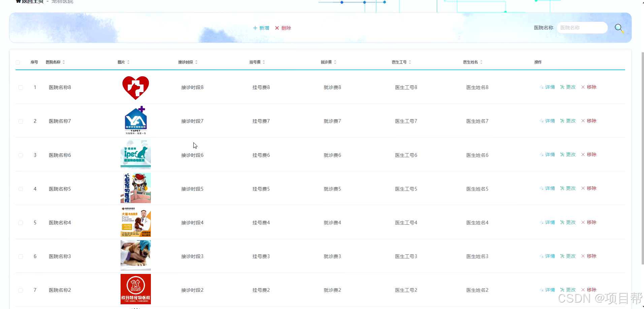Open 详情 for 医院名称8 row

547,87
